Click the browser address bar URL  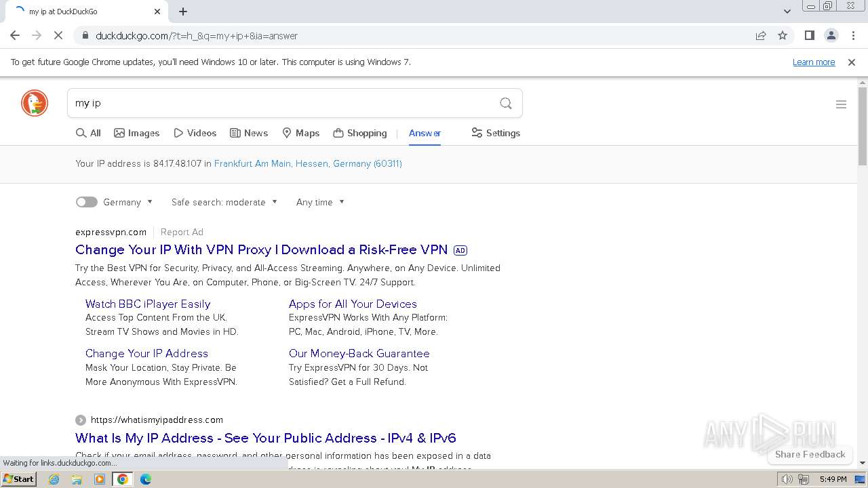tap(197, 36)
